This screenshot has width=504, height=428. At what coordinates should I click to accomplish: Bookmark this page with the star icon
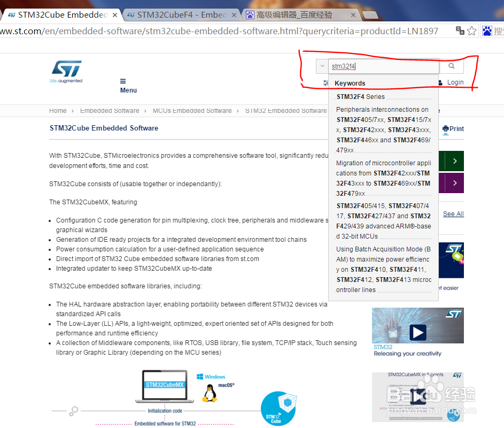coord(471,31)
